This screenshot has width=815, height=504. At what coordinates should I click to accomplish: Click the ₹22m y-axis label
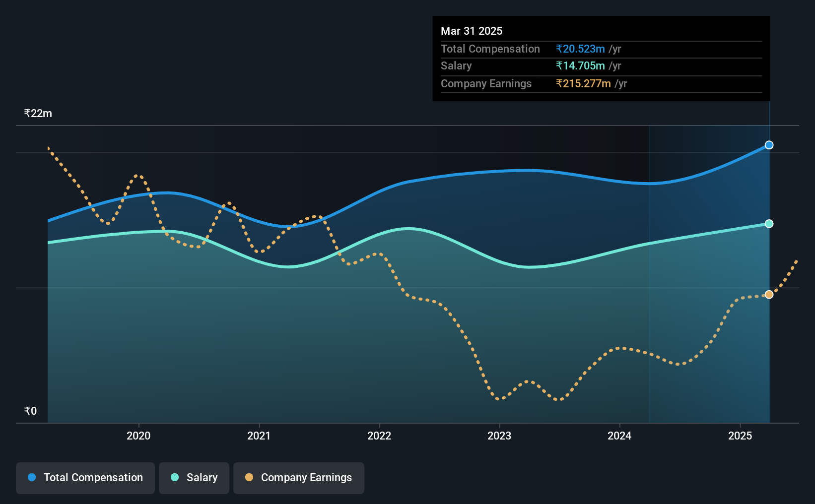coord(38,113)
